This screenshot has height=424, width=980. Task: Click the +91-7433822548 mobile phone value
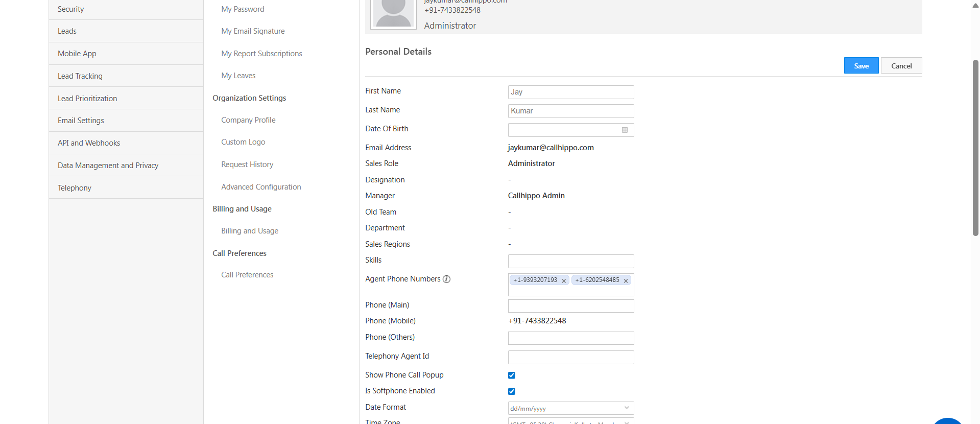537,321
